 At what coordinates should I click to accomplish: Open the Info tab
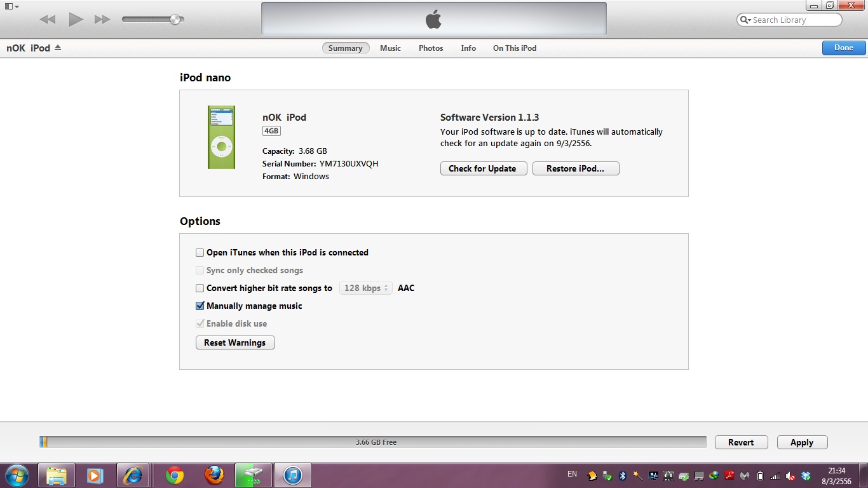[468, 48]
